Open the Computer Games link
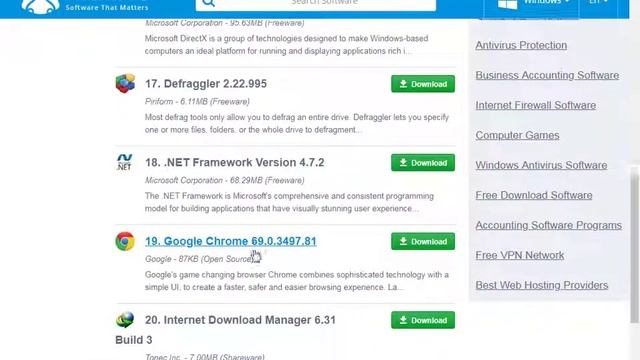The image size is (640, 360). coord(517,135)
